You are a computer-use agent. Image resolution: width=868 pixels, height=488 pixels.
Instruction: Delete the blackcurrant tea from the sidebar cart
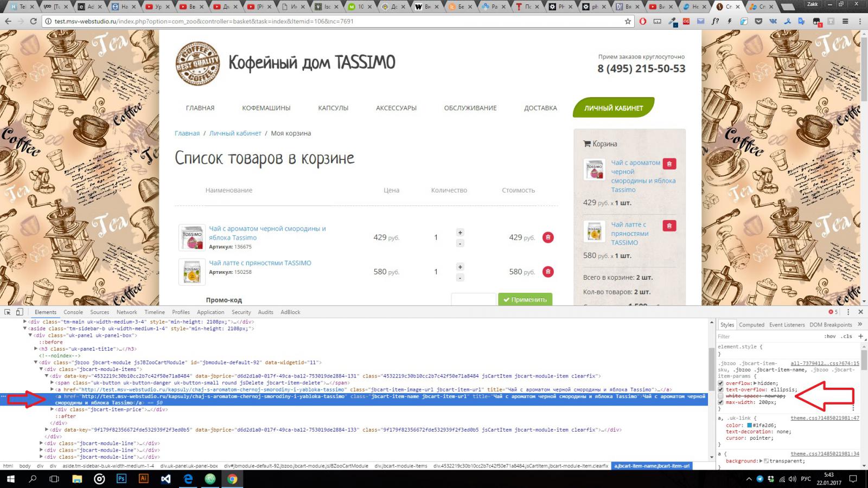(x=669, y=164)
